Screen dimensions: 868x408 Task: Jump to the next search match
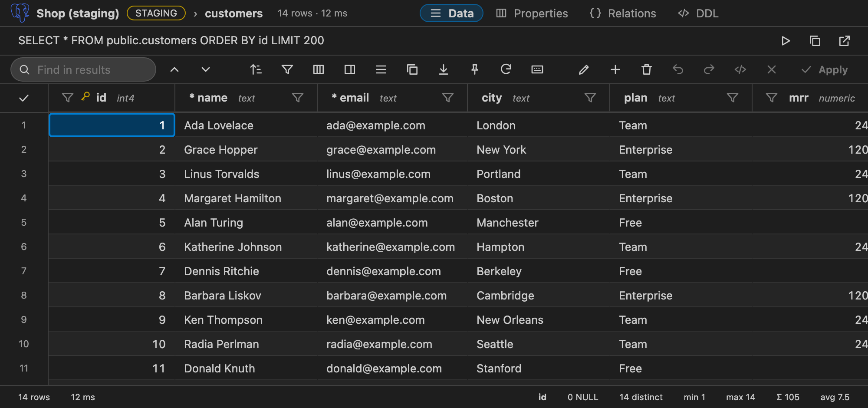pos(206,69)
